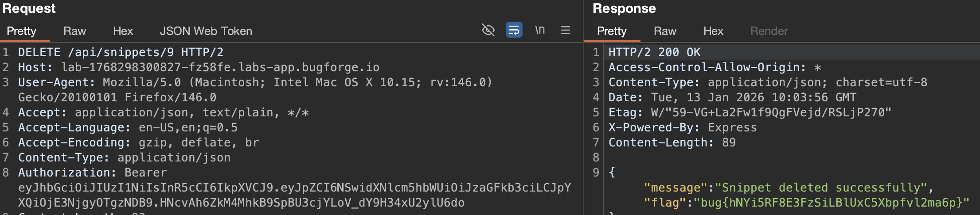Switch Request view to Pretty tab
The image size is (980, 215).
pyautogui.click(x=21, y=31)
